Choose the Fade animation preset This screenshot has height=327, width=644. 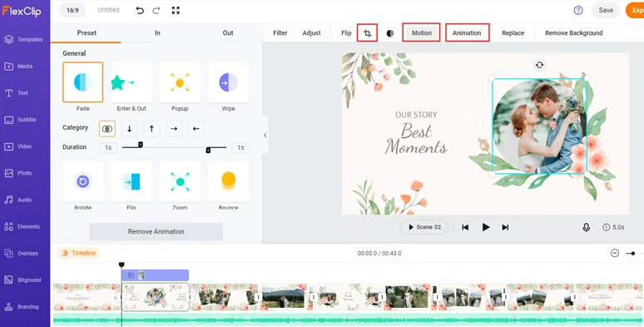click(x=83, y=82)
